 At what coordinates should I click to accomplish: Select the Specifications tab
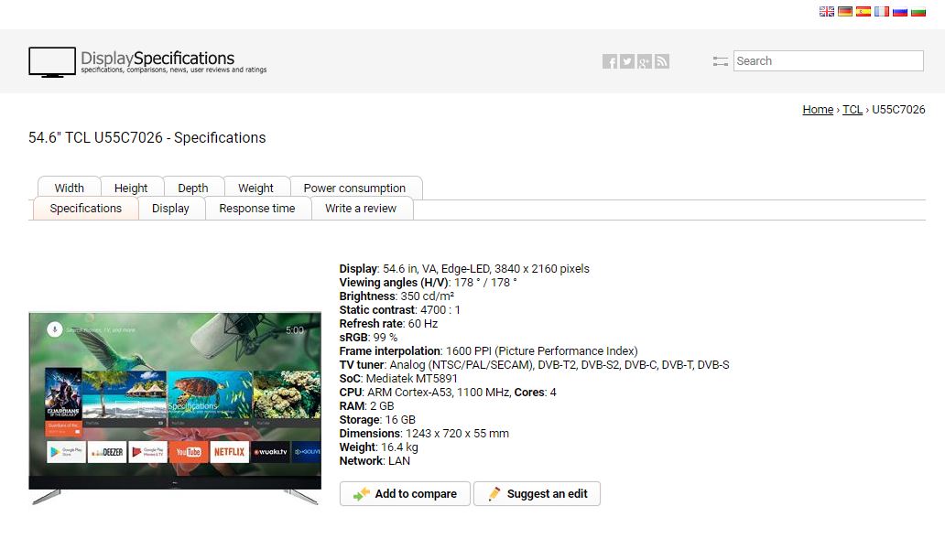point(85,209)
